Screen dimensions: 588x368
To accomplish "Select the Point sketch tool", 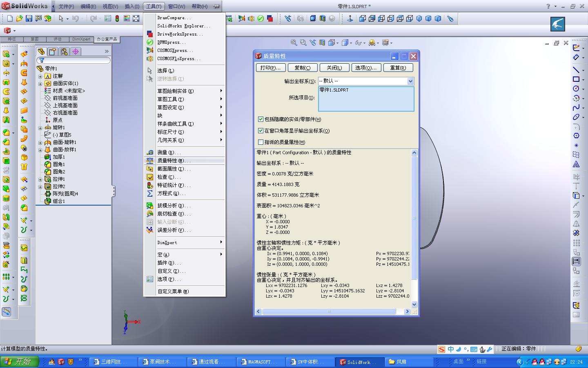I will [x=576, y=145].
